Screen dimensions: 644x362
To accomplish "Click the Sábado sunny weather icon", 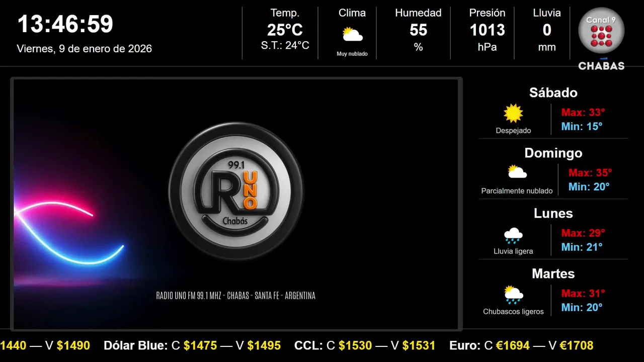I will click(x=513, y=113).
